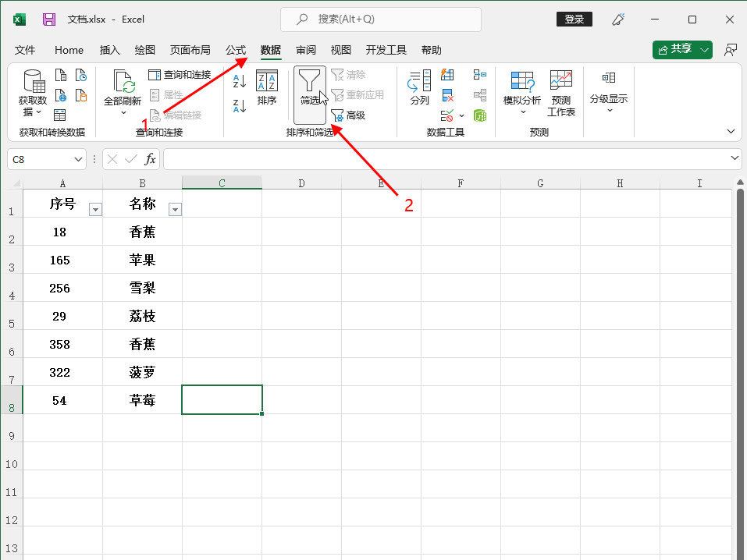Expand the 模拟分析 (What-If Analysis) dropdown
747x560 pixels.
coord(521,112)
